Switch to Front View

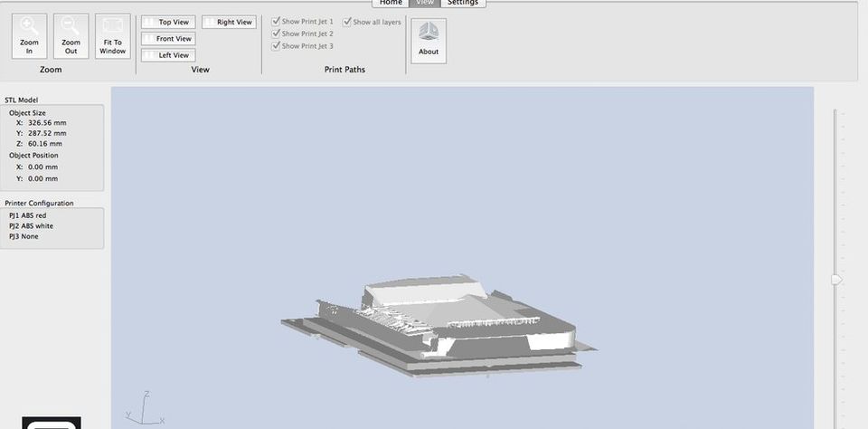(x=168, y=39)
